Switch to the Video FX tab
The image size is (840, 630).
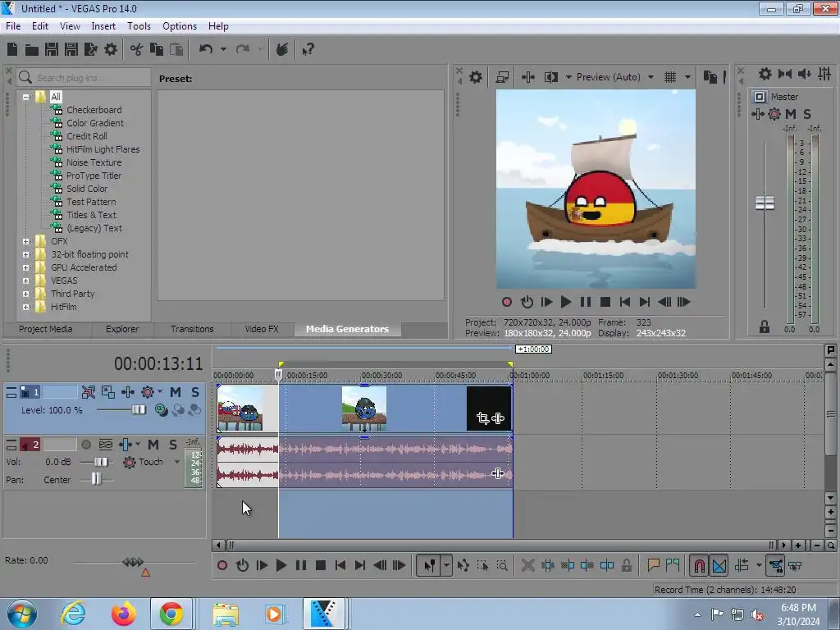coord(261,329)
